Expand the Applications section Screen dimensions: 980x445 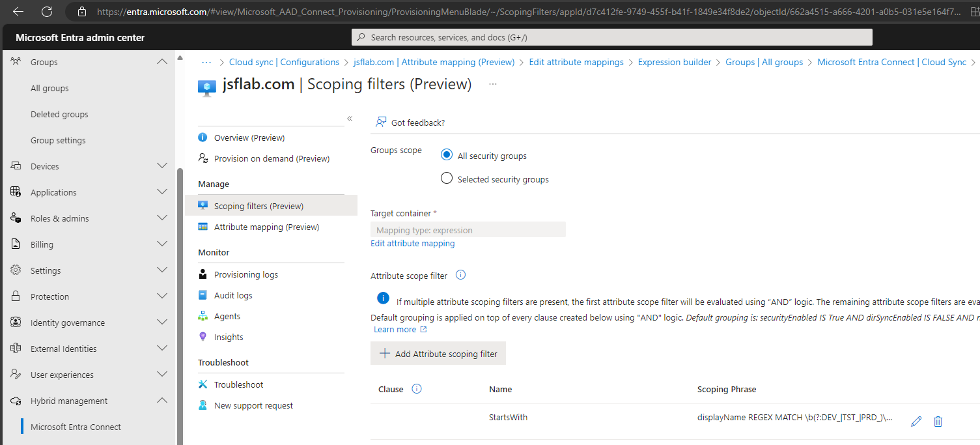[162, 192]
